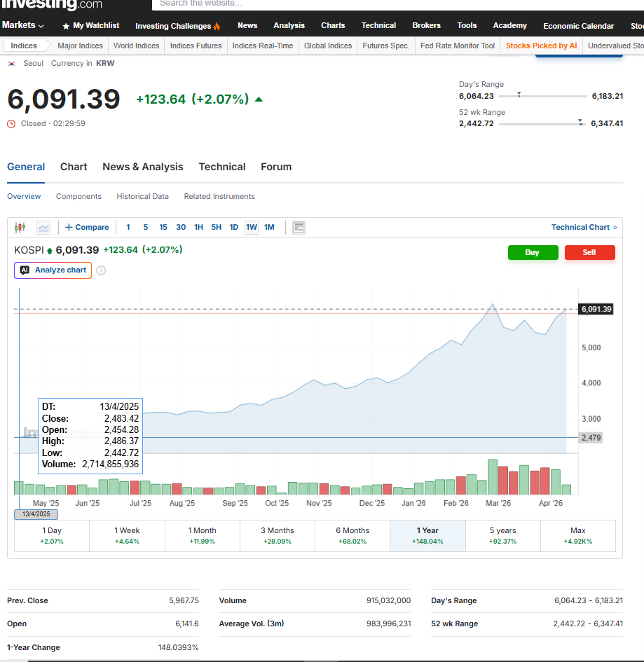Select the 1 Year range
Screen dimensions: 644x662
click(427, 536)
